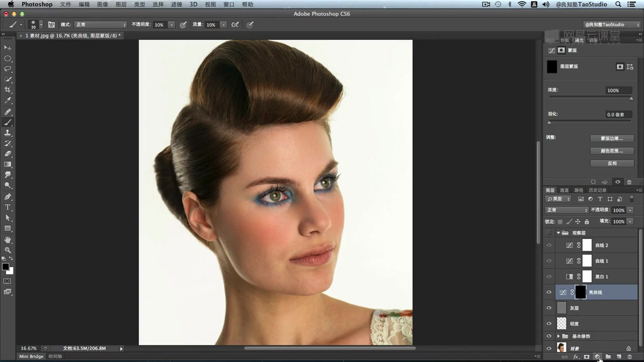Show the 观察层 group visibility box
The width and height of the screenshot is (644, 362).
click(549, 233)
